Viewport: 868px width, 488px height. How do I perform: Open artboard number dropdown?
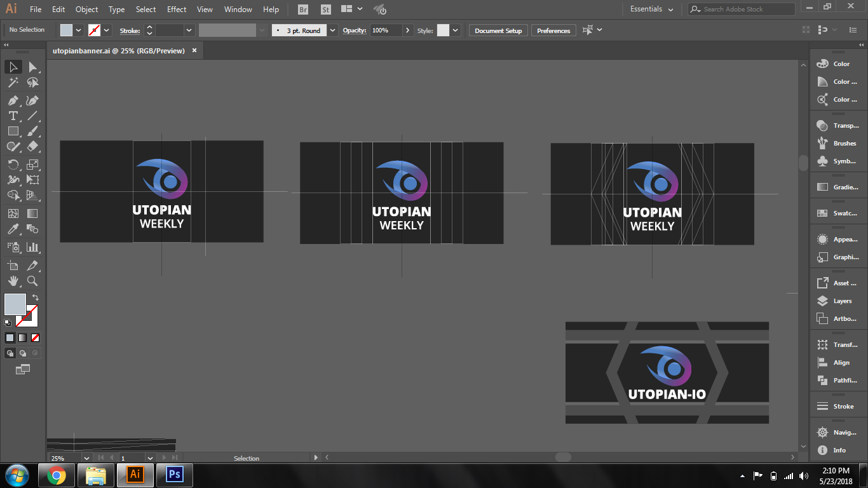click(x=151, y=457)
